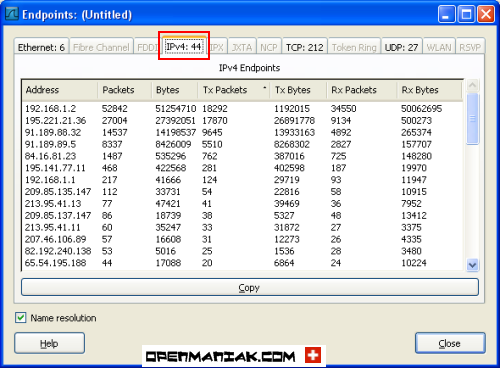Maximize the Endpoints window

click(466, 14)
